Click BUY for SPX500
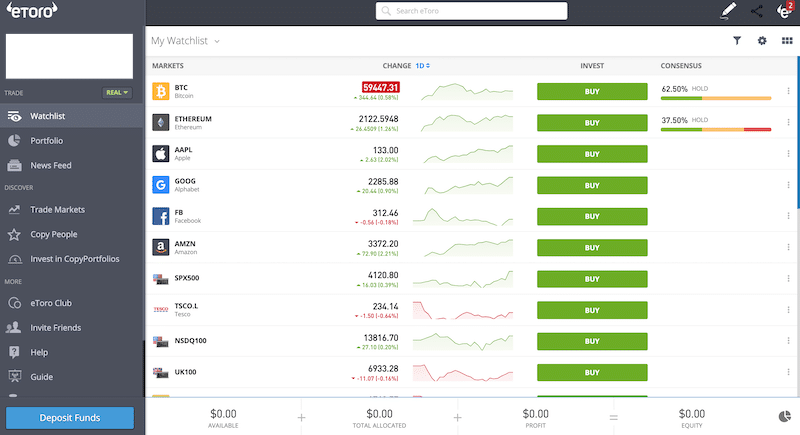 pos(592,279)
